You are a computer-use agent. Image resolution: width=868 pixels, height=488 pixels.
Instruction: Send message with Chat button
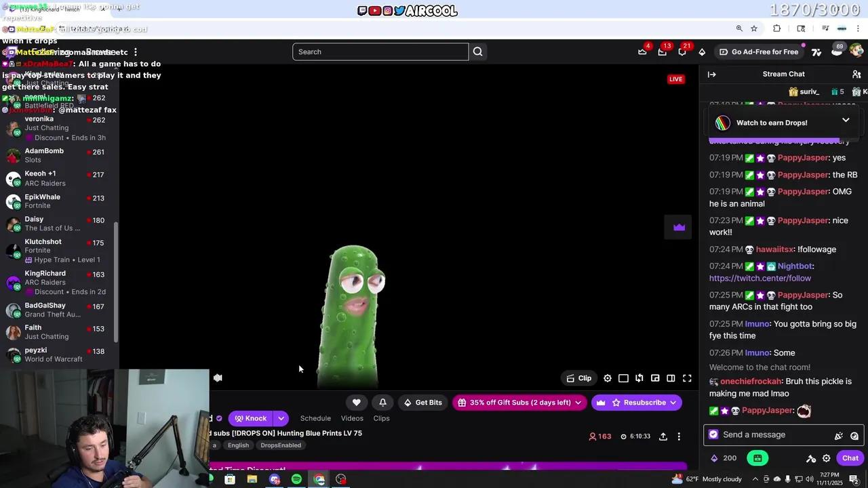(850, 458)
